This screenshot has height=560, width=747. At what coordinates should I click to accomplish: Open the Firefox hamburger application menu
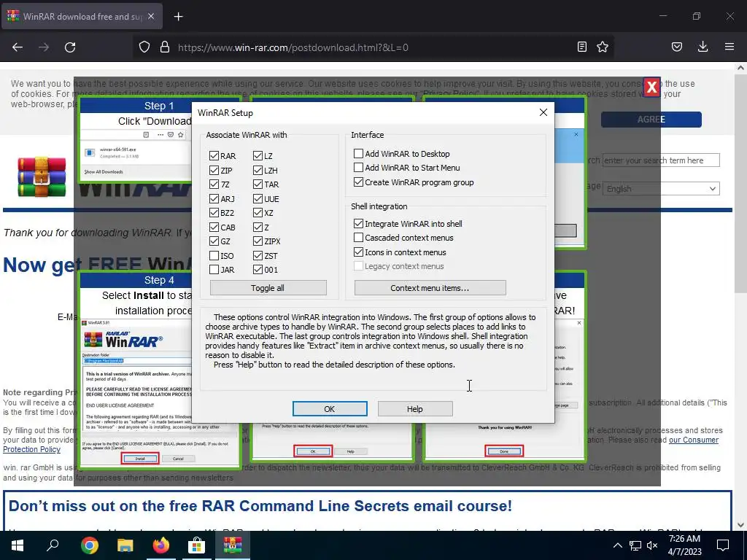729,47
